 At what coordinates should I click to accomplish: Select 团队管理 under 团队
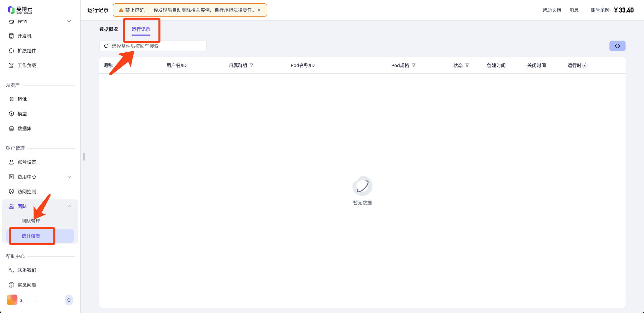tap(31, 221)
